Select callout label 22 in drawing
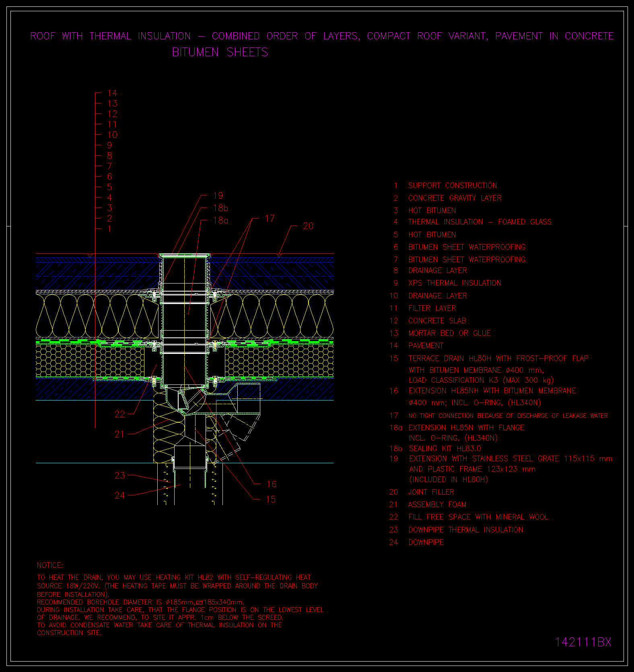This screenshot has height=672, width=634. 120,414
